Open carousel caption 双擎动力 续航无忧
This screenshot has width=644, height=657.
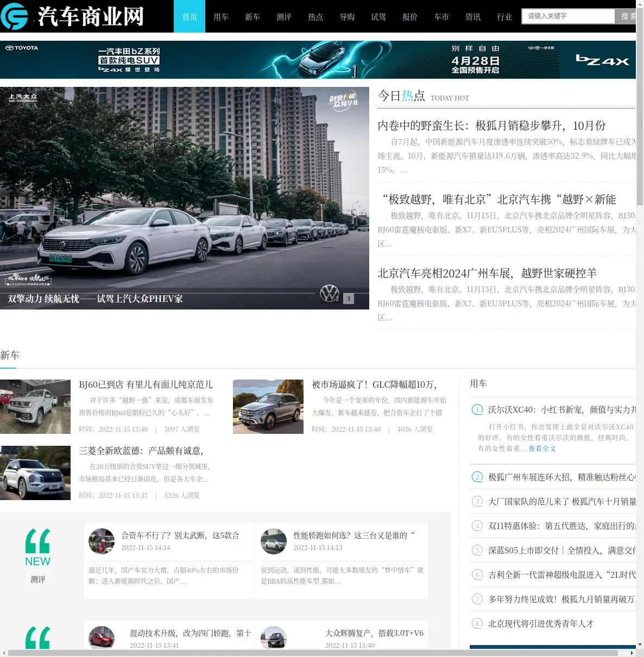click(x=96, y=299)
